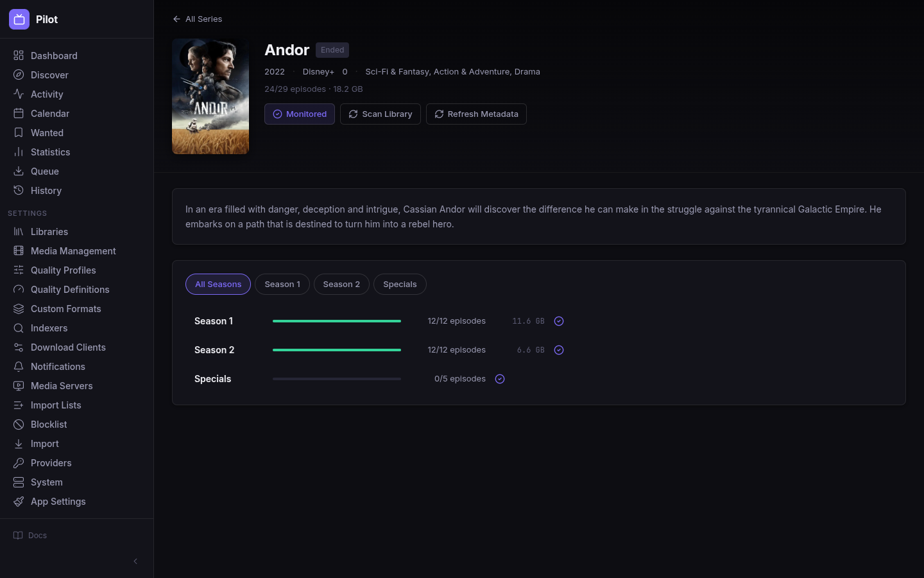Open Import Lists icon
This screenshot has height=578, width=924.
19,405
